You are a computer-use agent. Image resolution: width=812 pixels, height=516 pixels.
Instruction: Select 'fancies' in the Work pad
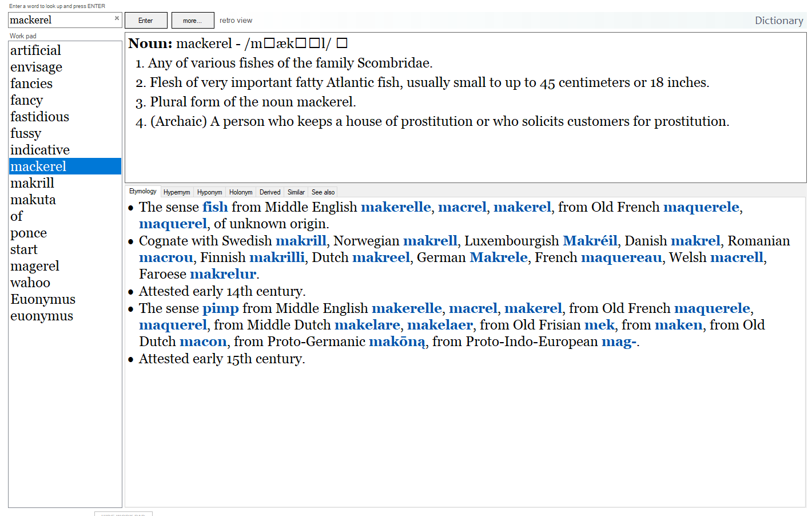pos(65,84)
